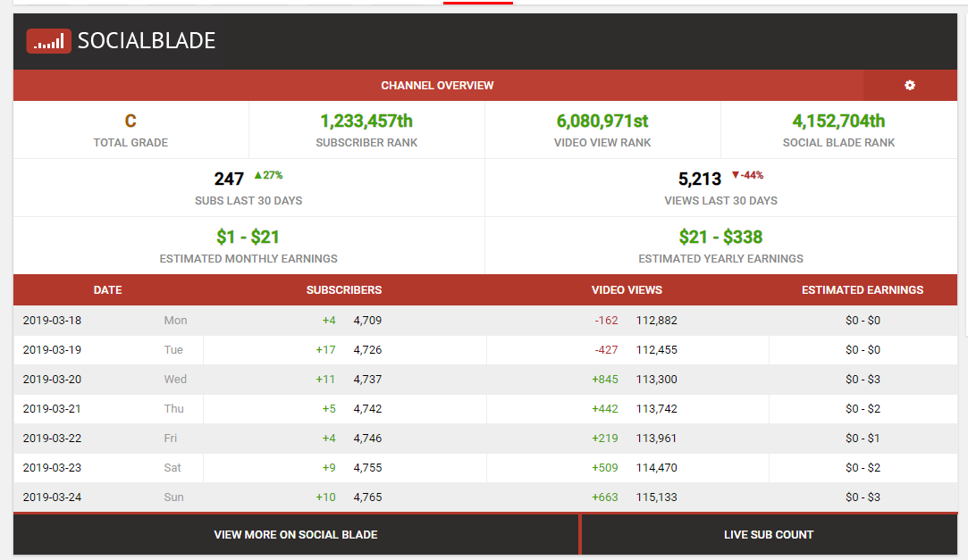This screenshot has width=968, height=560.
Task: Click the date 2019-03-19
Action: (52, 350)
